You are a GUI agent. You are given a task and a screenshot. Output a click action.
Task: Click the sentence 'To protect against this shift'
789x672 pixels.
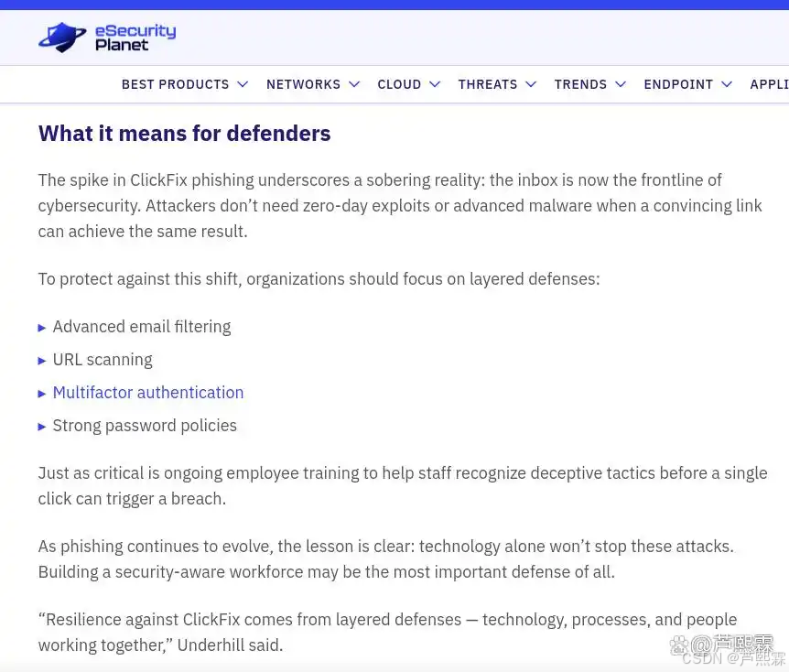319,279
